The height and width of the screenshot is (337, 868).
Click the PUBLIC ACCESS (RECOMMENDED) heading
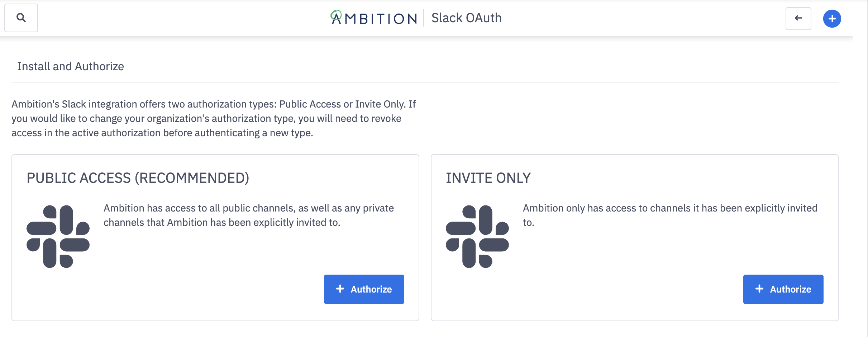tap(138, 178)
